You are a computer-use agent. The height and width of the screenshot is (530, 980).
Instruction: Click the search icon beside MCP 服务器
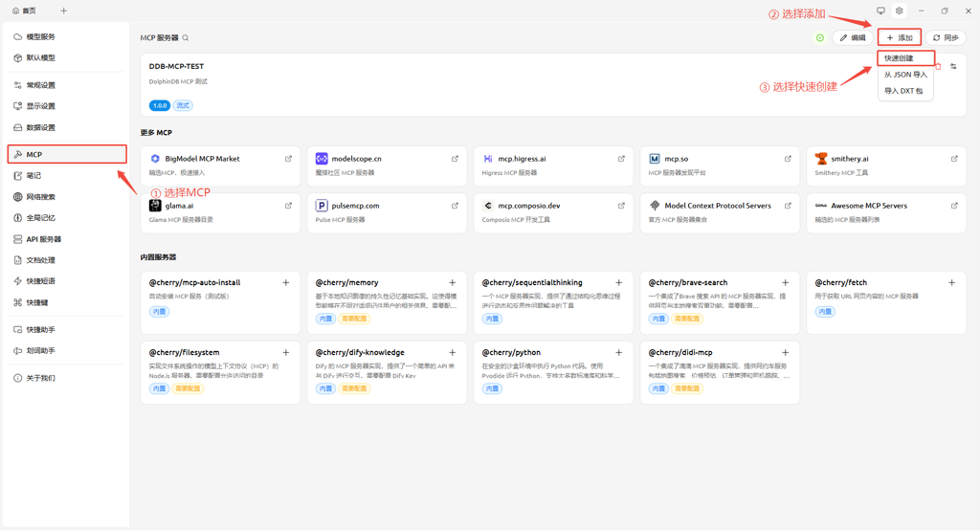pyautogui.click(x=186, y=38)
